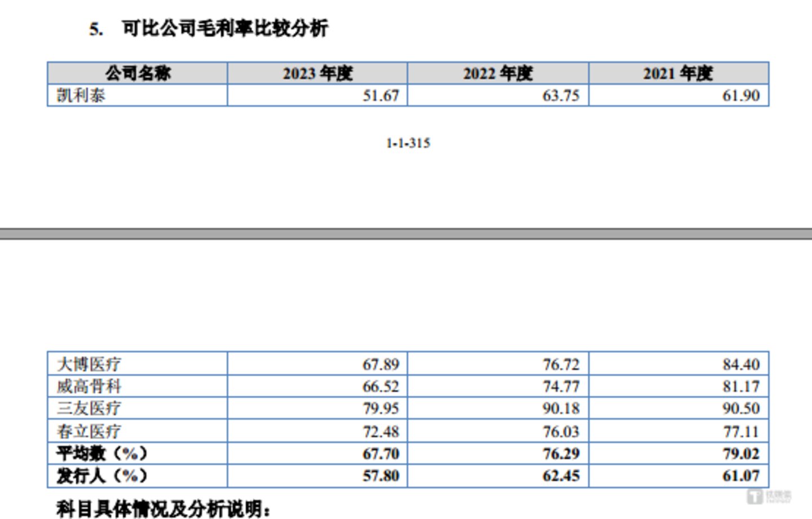Click the 平均数（%） row label

click(x=102, y=453)
